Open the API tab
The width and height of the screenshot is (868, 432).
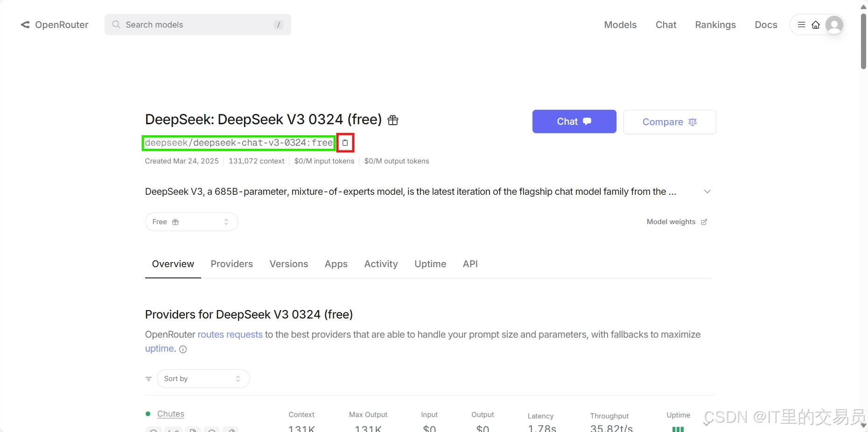coord(470,264)
